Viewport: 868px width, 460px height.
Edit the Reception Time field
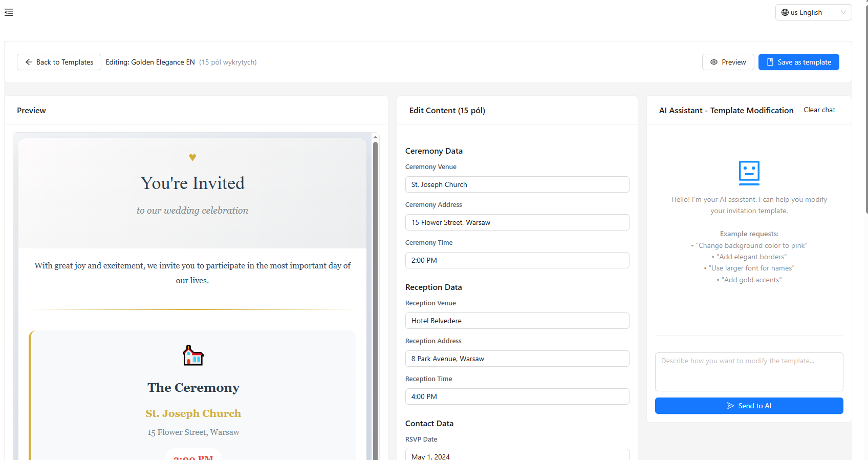click(x=517, y=396)
